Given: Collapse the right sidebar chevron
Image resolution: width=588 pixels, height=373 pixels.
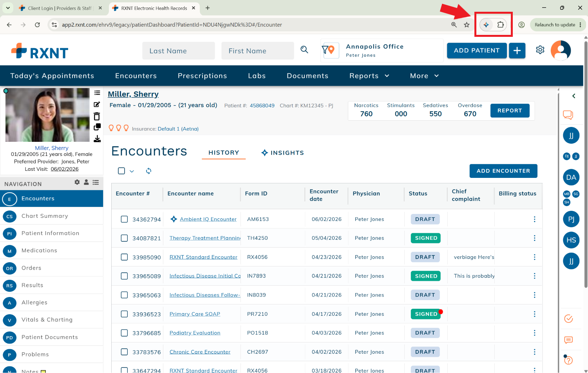Looking at the screenshot, I should click(574, 96).
